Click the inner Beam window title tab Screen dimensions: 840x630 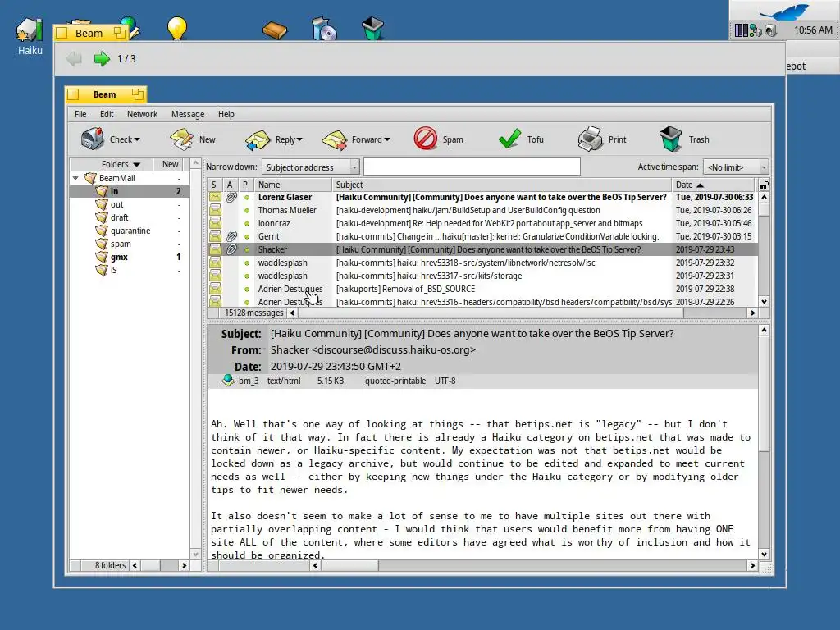click(x=106, y=94)
